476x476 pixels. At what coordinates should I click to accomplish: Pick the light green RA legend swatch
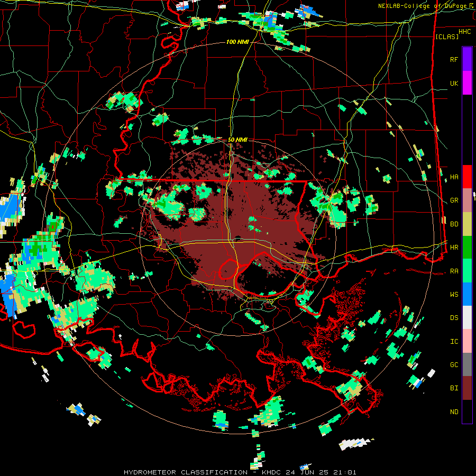click(467, 271)
